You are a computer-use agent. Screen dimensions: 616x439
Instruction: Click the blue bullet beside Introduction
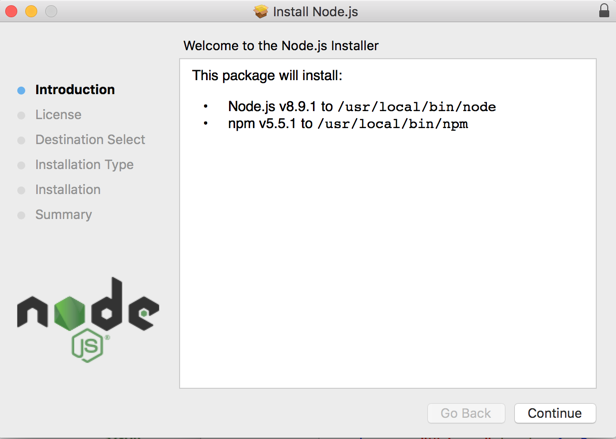tap(21, 90)
